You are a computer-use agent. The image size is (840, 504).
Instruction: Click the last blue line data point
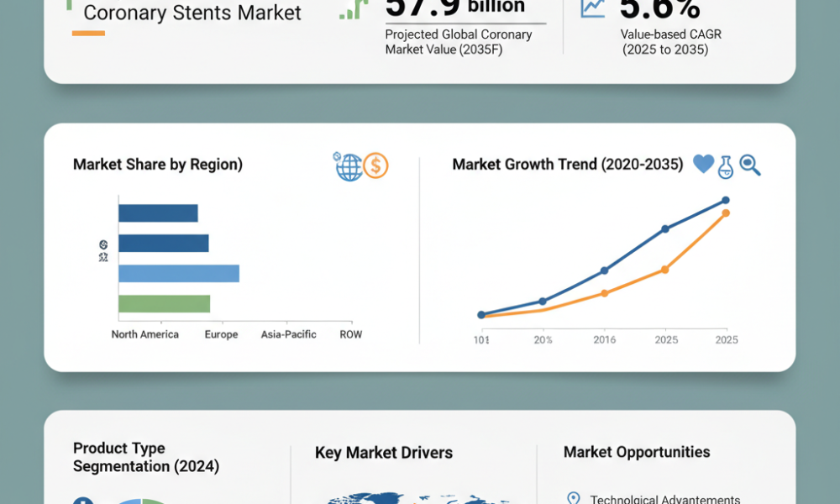click(726, 200)
